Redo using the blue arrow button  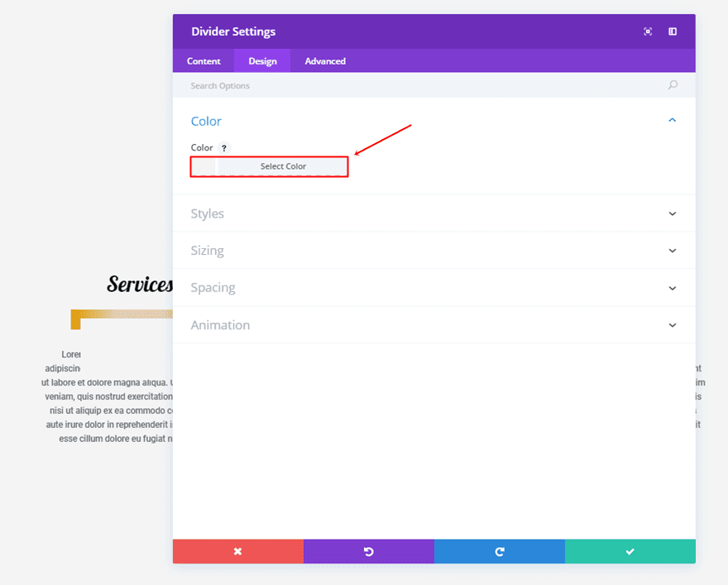[x=499, y=551]
